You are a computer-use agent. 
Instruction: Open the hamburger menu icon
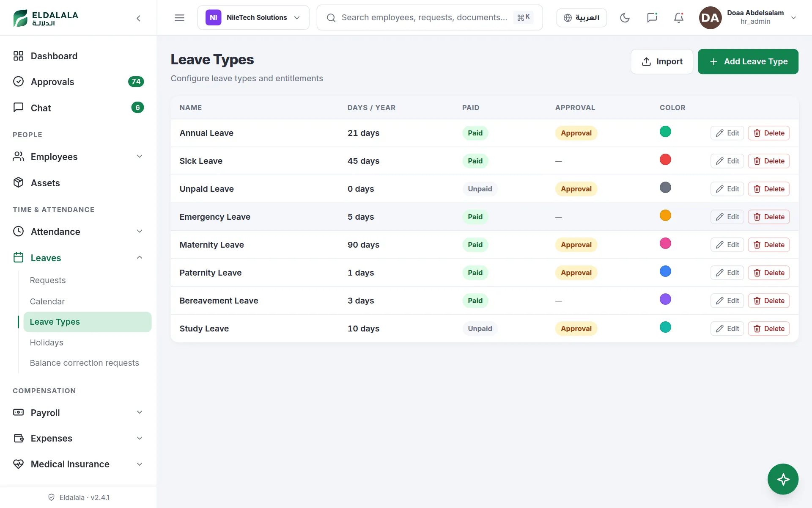click(179, 18)
